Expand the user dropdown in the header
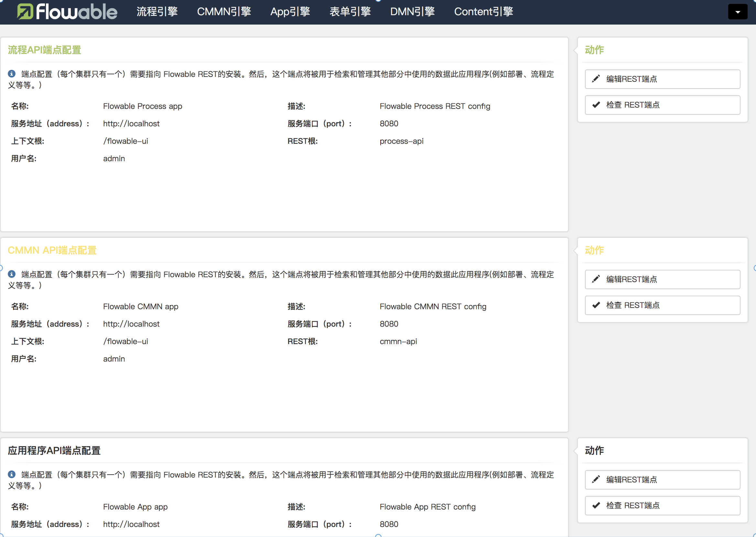Screen dimensions: 756x537 point(738,12)
